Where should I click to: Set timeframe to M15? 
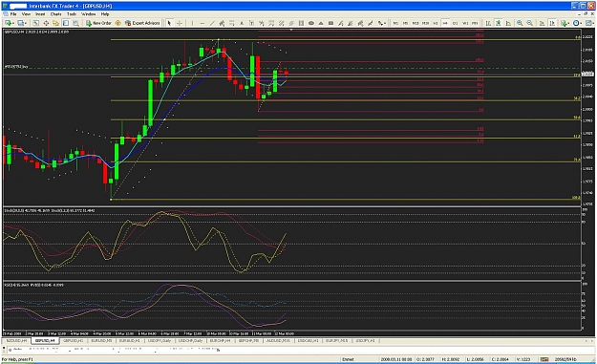pyautogui.click(x=416, y=23)
